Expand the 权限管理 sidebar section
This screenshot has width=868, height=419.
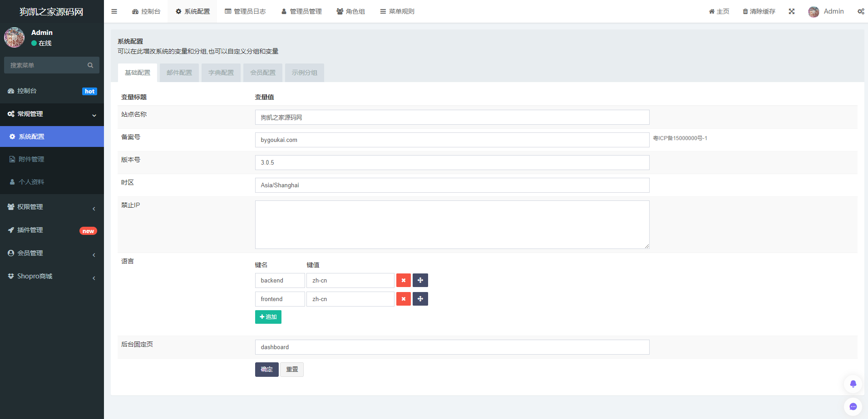tap(52, 207)
